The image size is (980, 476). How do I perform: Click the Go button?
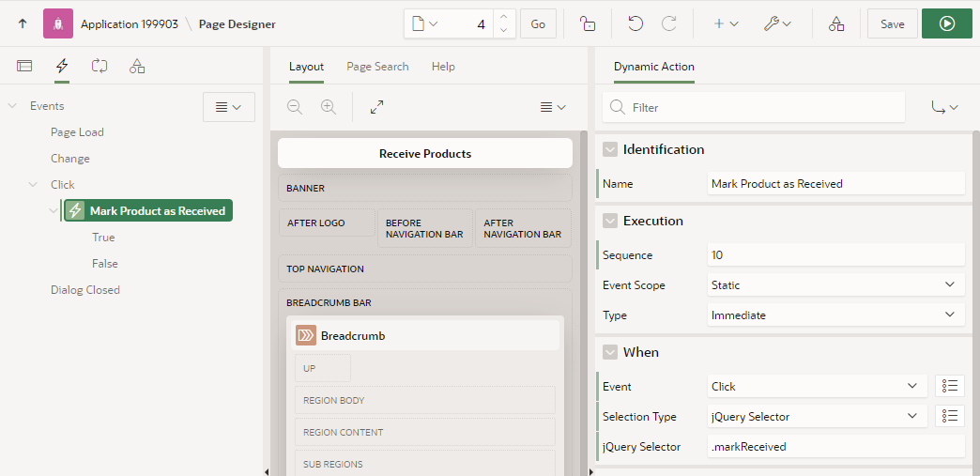pos(538,23)
